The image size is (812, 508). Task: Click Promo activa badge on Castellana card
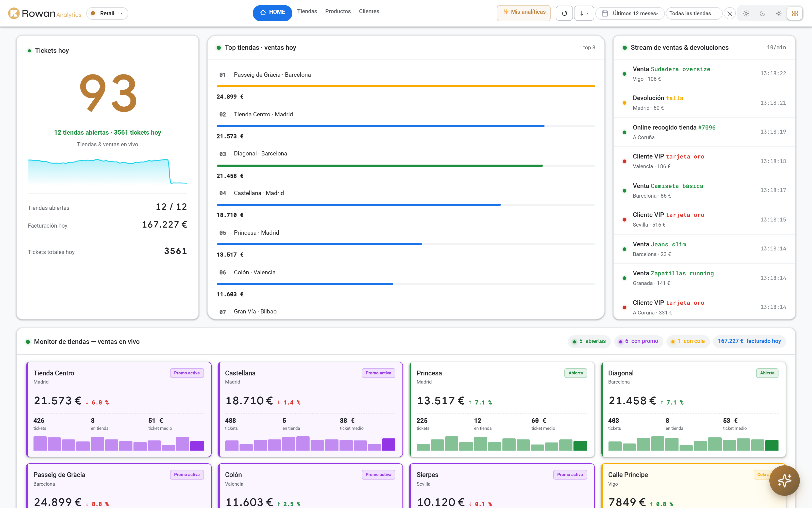tap(378, 373)
